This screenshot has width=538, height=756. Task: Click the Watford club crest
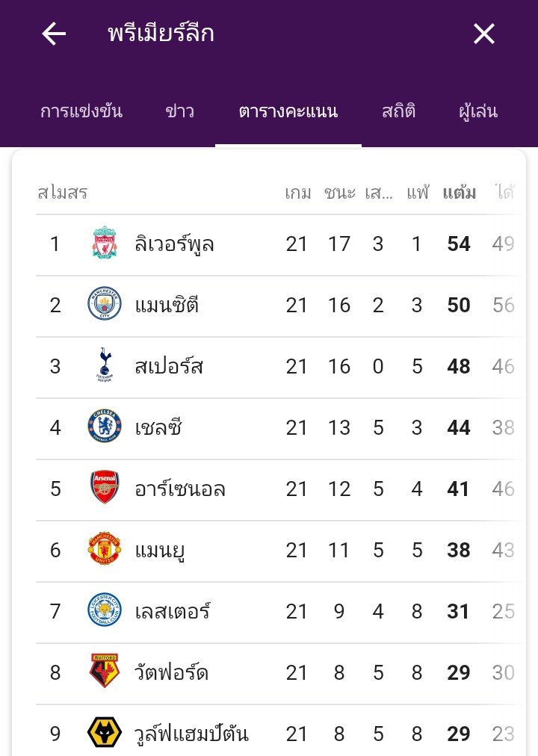tap(105, 671)
